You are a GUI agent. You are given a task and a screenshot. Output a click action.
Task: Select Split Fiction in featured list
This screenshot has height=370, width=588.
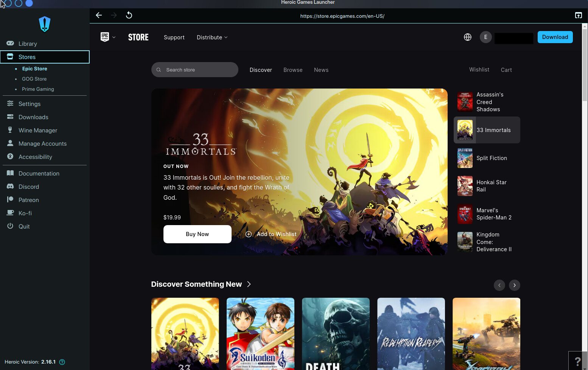[487, 158]
